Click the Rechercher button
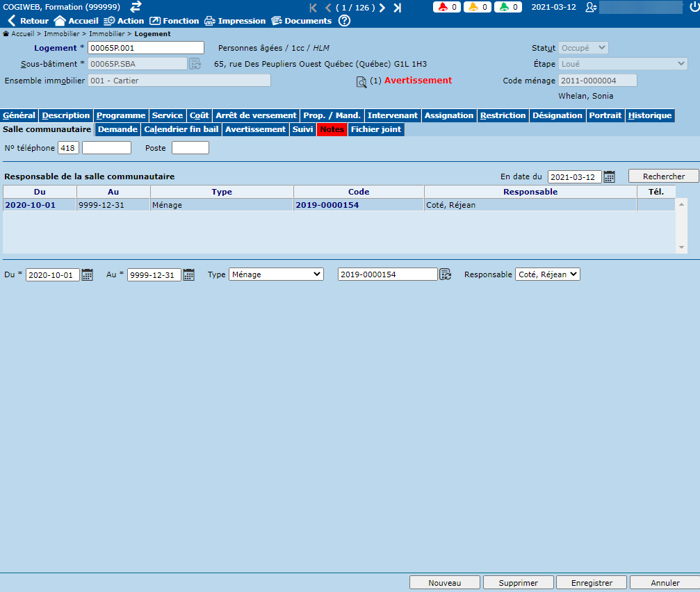 click(x=663, y=176)
